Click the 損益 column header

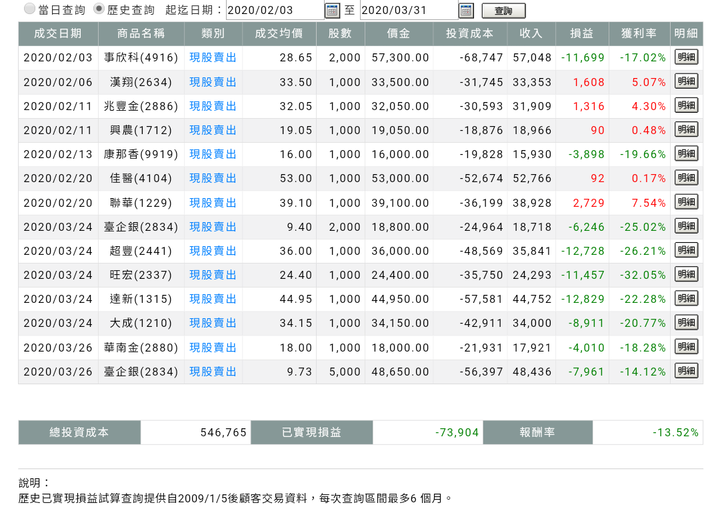tap(582, 34)
